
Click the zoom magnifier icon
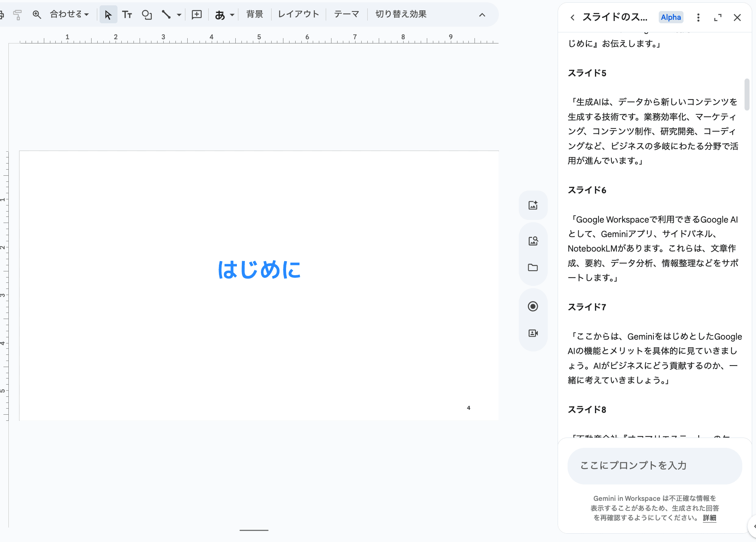tap(37, 15)
